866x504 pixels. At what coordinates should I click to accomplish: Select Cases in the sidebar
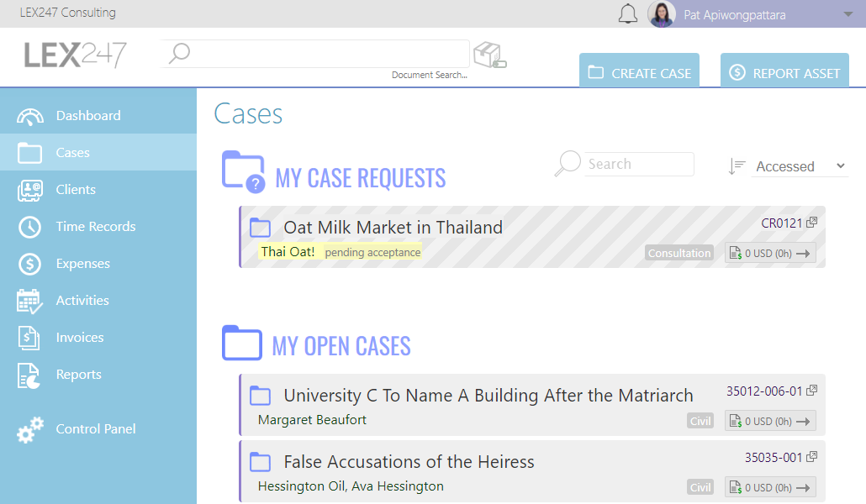(x=98, y=152)
